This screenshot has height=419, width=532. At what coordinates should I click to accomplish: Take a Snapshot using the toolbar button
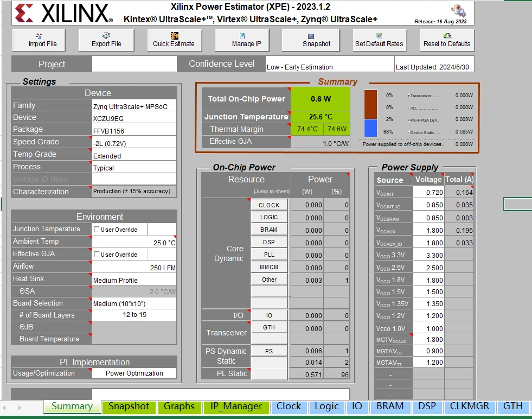click(x=311, y=40)
